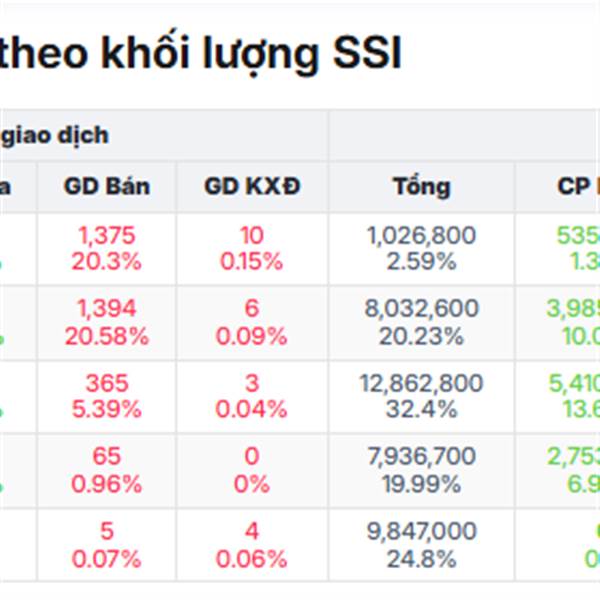Click the "GD Bán" column header
The image size is (600, 600).
[107, 186]
